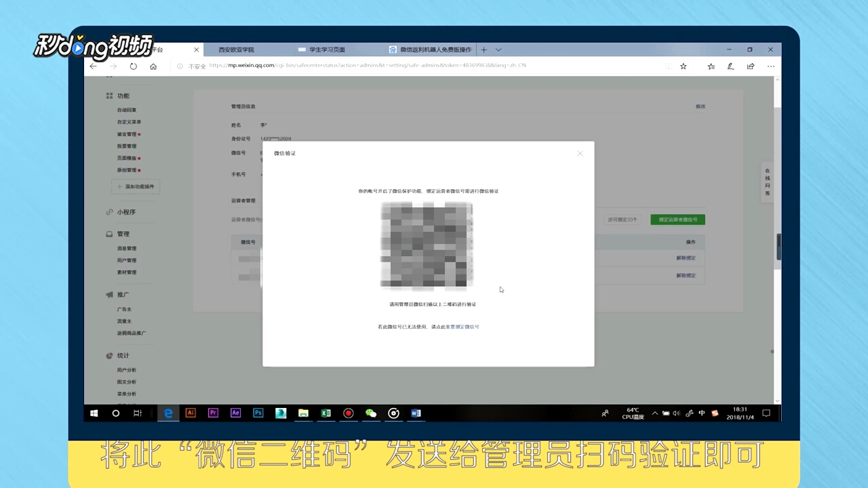868x488 pixels.
Task: Show hidden system tray icons
Action: (655, 413)
